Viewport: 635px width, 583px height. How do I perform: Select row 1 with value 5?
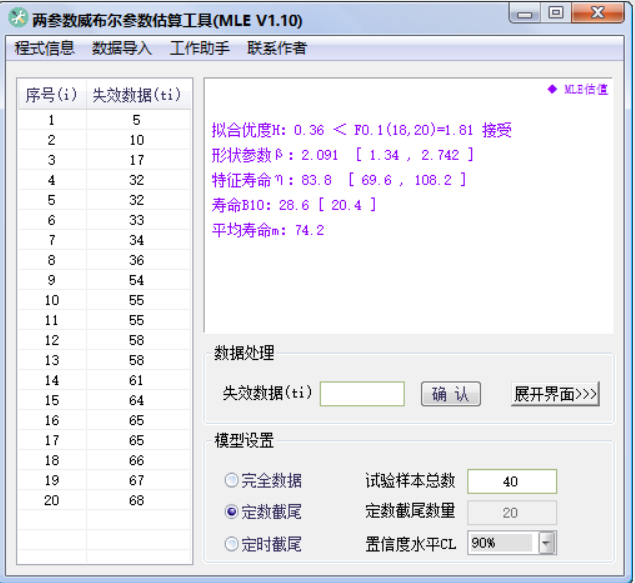[x=104, y=120]
